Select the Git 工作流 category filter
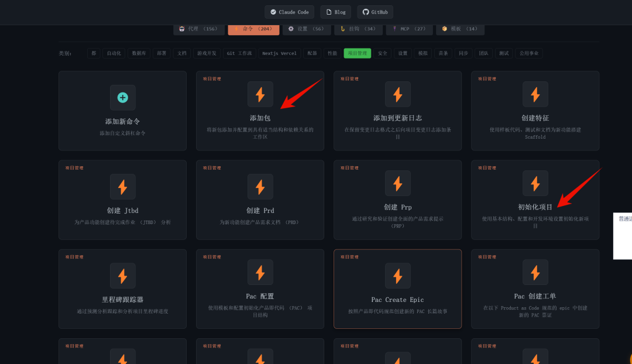The height and width of the screenshot is (364, 632). [x=239, y=53]
